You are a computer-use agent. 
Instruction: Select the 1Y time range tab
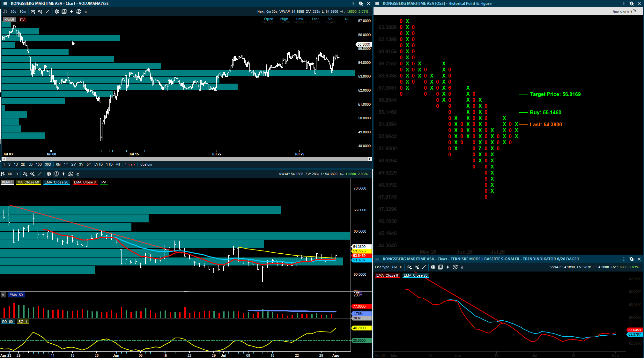tap(66, 165)
